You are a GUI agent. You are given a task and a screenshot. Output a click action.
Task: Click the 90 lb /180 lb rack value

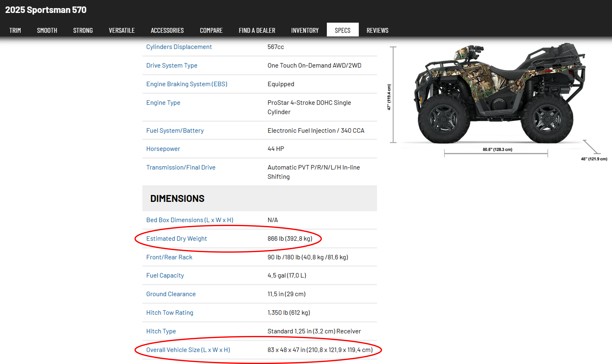coord(308,257)
